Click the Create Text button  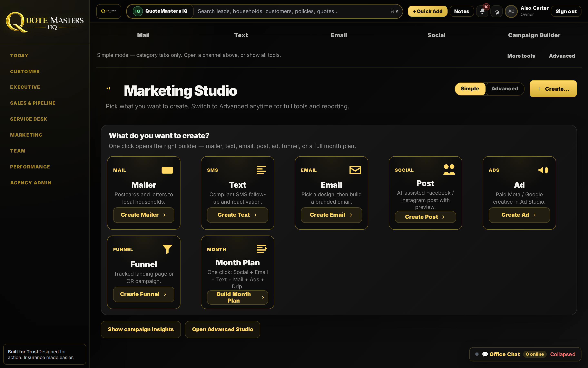237,215
